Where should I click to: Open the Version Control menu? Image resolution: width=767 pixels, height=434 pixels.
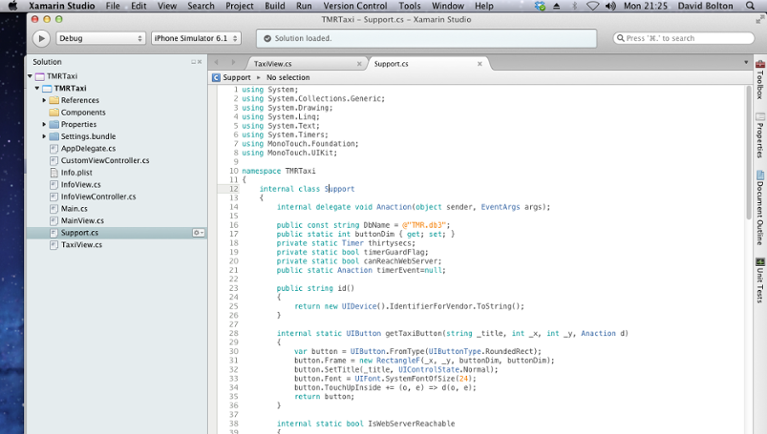[x=355, y=6]
